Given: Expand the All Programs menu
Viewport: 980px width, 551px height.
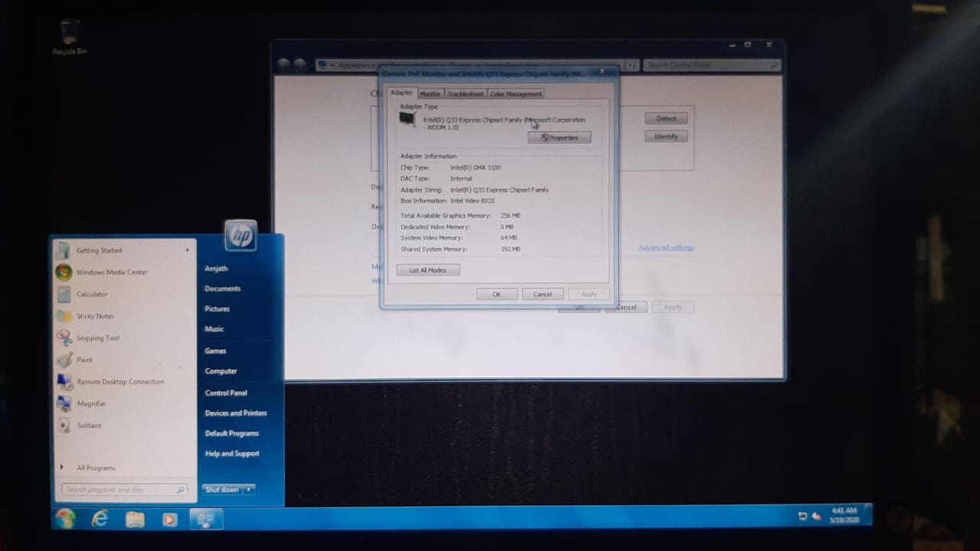Looking at the screenshot, I should [96, 468].
